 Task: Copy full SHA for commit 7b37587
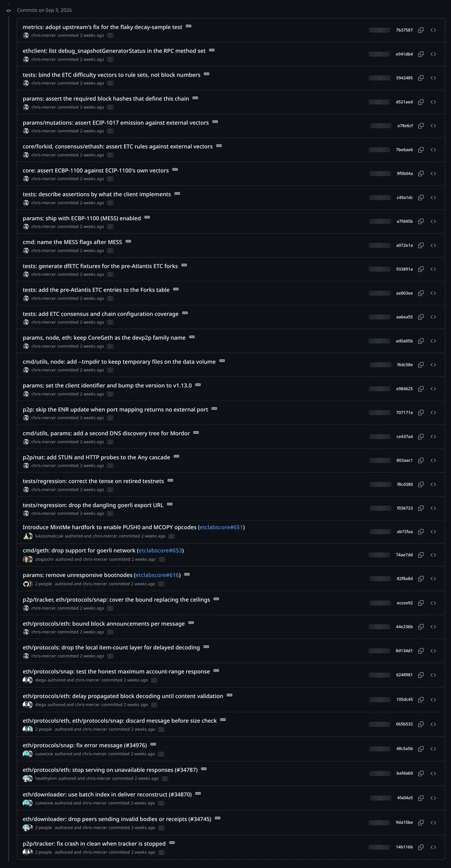(x=421, y=30)
